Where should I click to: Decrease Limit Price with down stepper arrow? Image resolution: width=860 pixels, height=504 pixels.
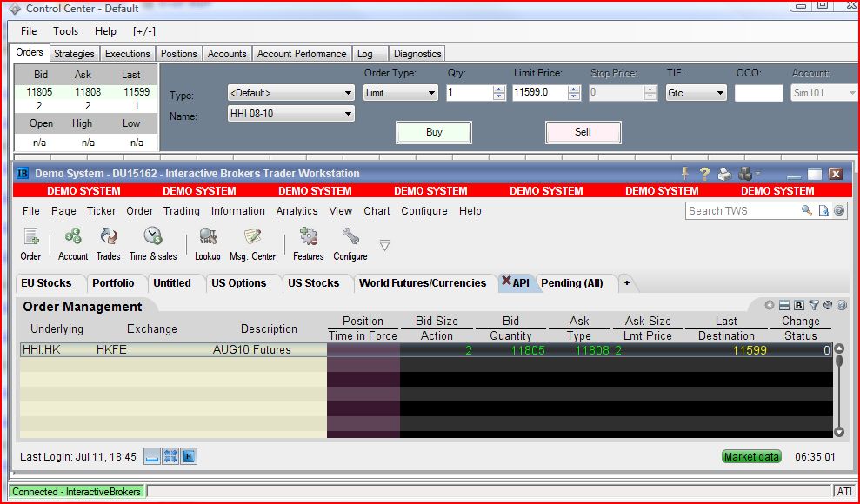pos(574,96)
